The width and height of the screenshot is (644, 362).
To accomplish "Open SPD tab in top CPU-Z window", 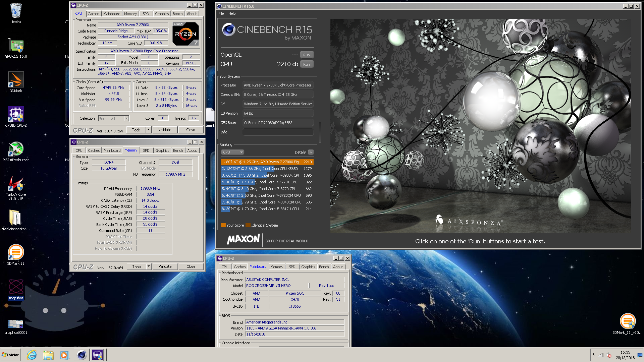I will (146, 14).
